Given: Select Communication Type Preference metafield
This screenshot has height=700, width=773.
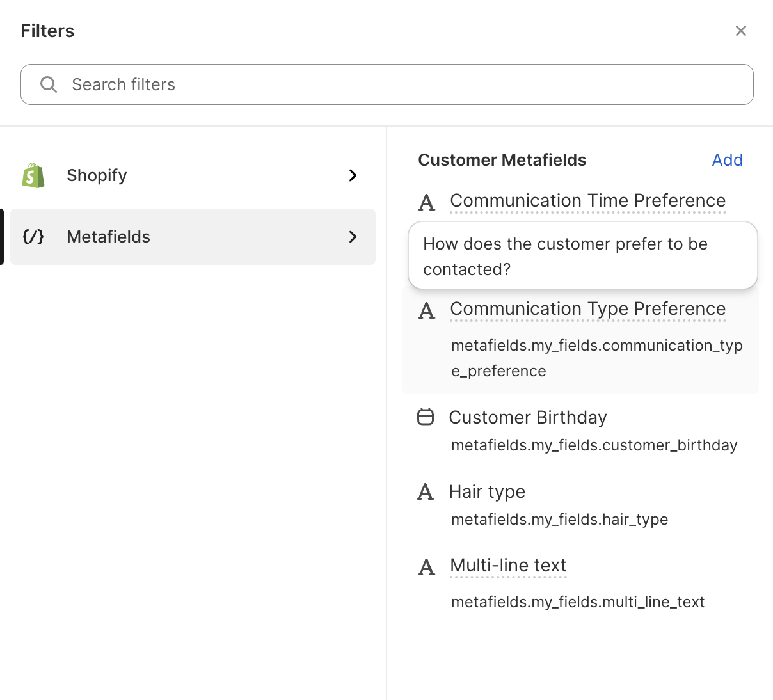Looking at the screenshot, I should click(587, 309).
